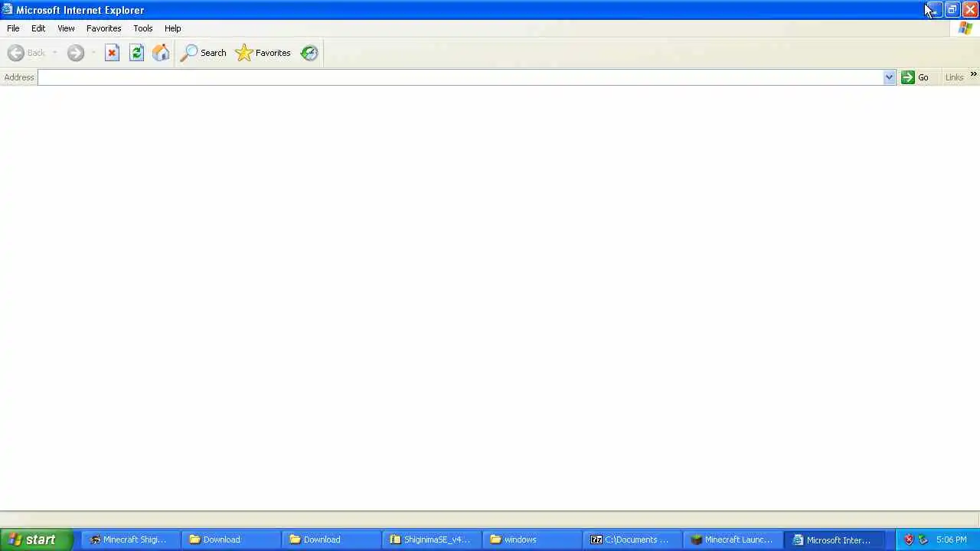Click the 5:06 PM system clock
The width and height of the screenshot is (980, 551).
[951, 540]
